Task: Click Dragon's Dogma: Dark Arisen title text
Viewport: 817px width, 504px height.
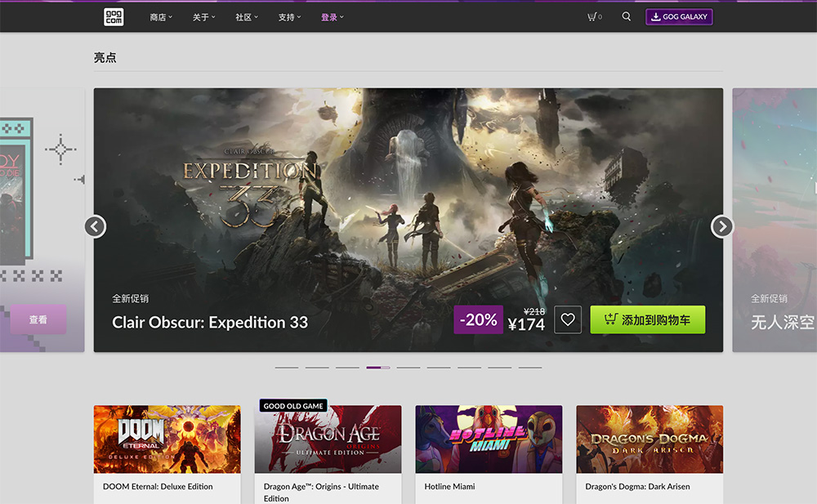Action: pyautogui.click(x=637, y=486)
